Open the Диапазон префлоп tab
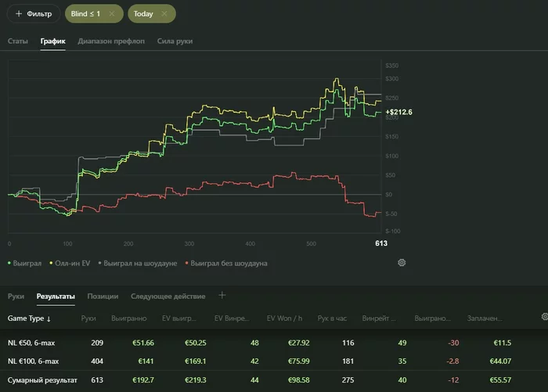 pyautogui.click(x=111, y=41)
